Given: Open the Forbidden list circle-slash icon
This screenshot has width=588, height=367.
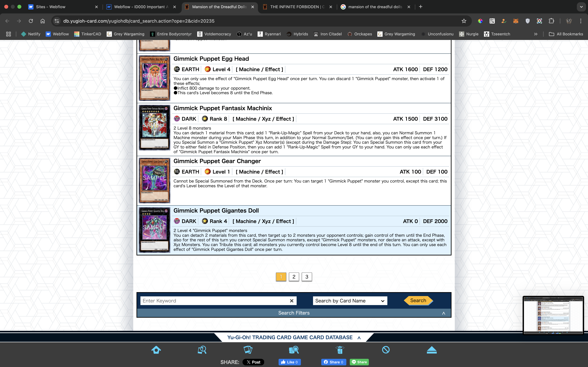Looking at the screenshot, I should coord(386,350).
